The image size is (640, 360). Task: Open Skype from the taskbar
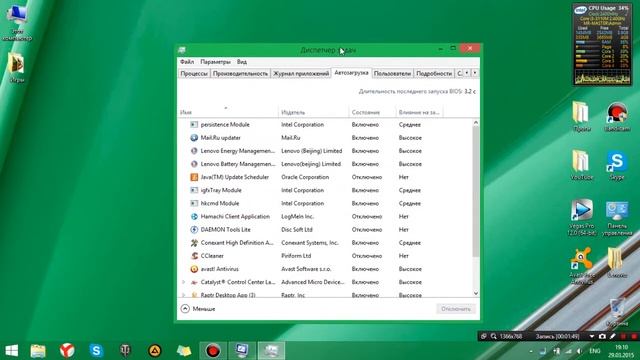[96, 351]
